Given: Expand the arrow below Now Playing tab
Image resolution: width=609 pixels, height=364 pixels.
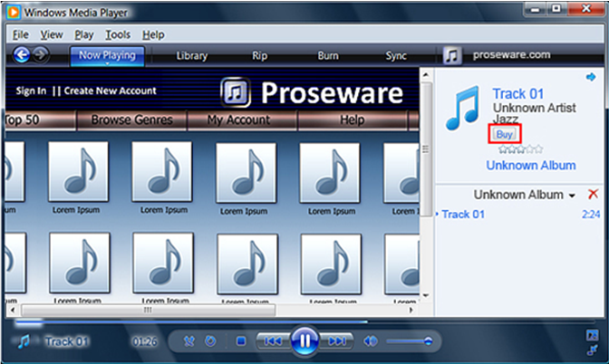Looking at the screenshot, I should click(107, 64).
